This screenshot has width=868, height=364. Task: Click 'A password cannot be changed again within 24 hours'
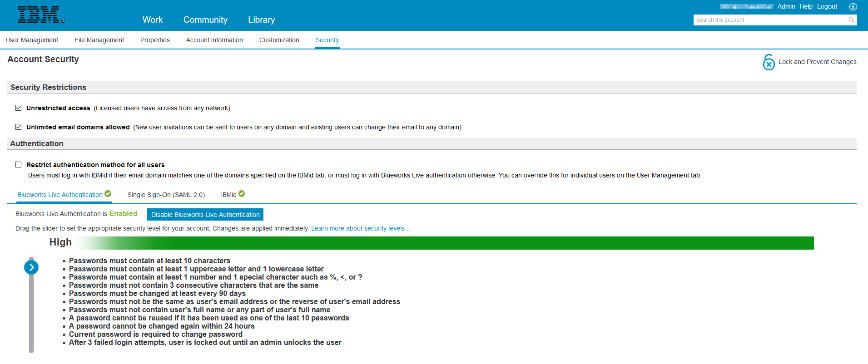162,326
